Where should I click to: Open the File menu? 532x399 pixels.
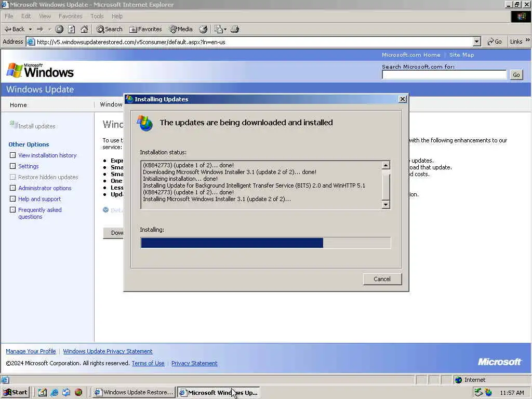coord(9,16)
